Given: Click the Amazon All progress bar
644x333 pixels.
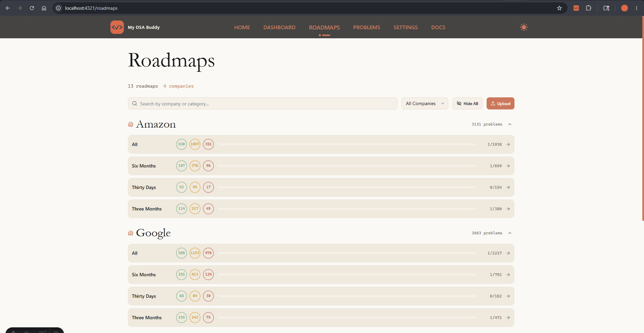Looking at the screenshot, I should click(x=347, y=144).
